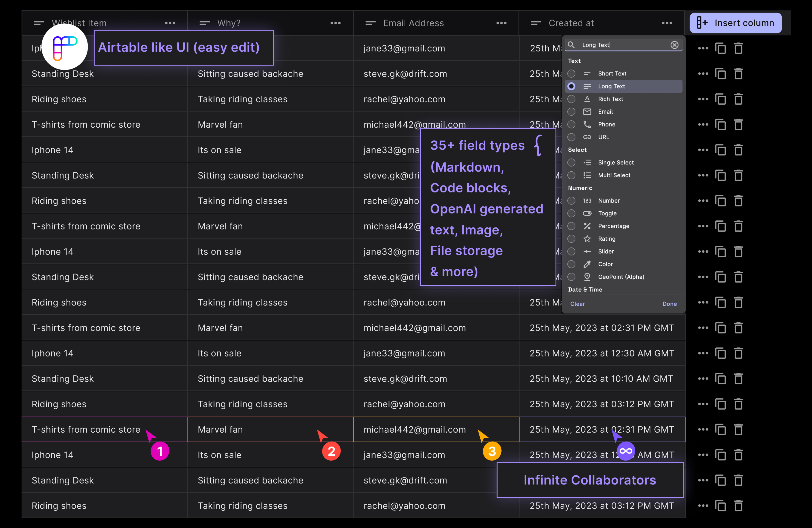Viewport: 812px width, 528px height.
Task: Open more options for last Riding shoes row
Action: 703,506
